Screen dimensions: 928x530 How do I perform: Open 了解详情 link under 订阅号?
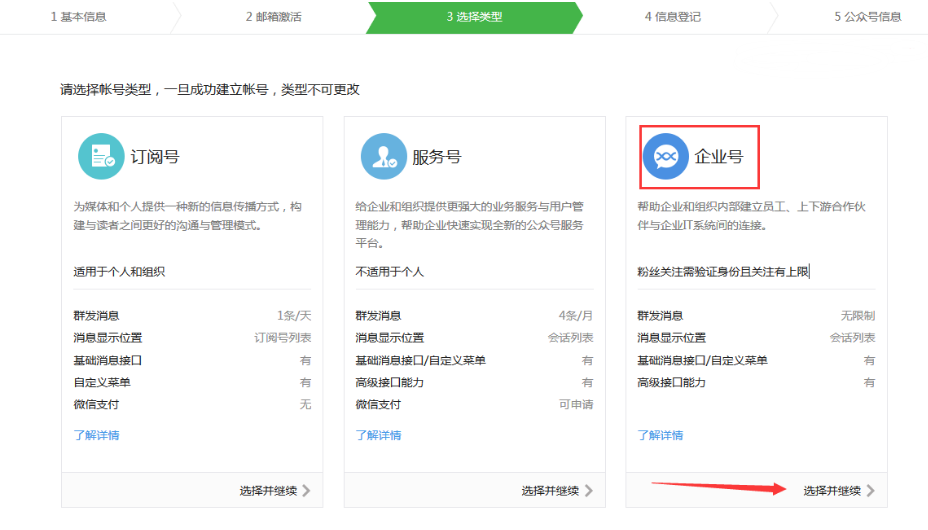pyautogui.click(x=97, y=435)
